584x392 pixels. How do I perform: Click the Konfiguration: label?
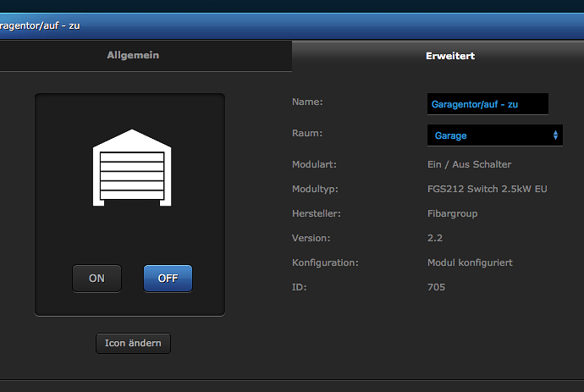[x=325, y=262]
